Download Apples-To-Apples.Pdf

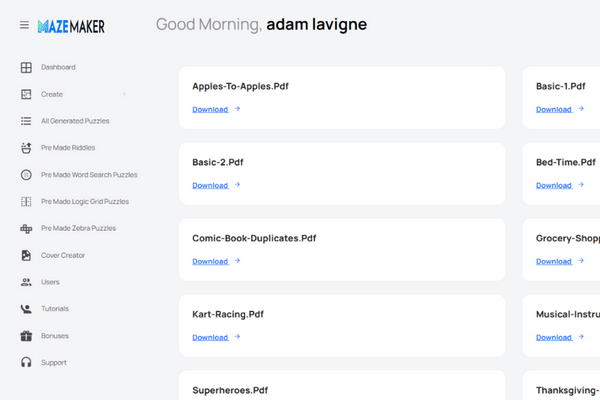tap(210, 109)
